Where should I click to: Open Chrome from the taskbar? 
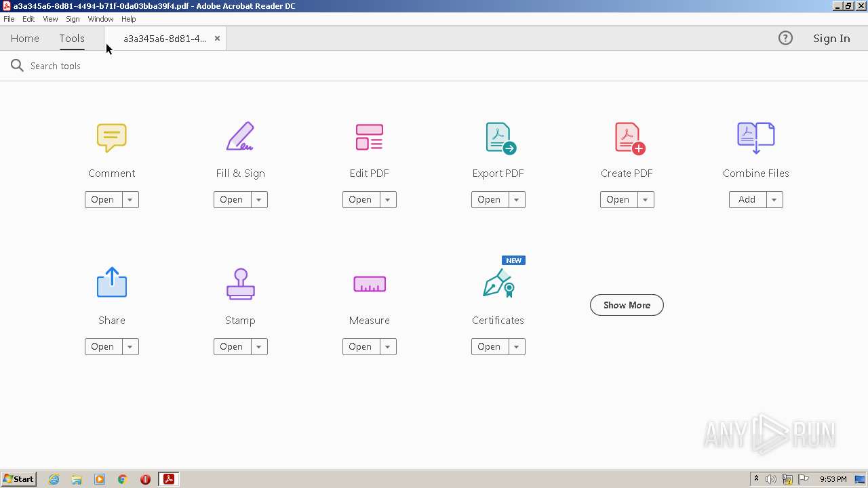tap(123, 479)
